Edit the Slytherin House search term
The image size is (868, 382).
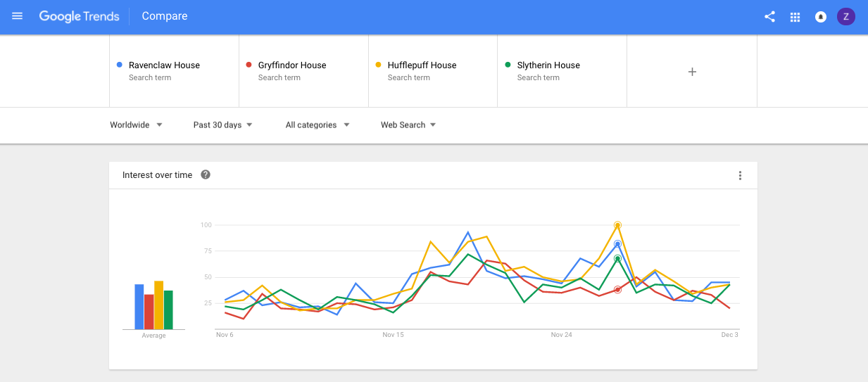562,71
